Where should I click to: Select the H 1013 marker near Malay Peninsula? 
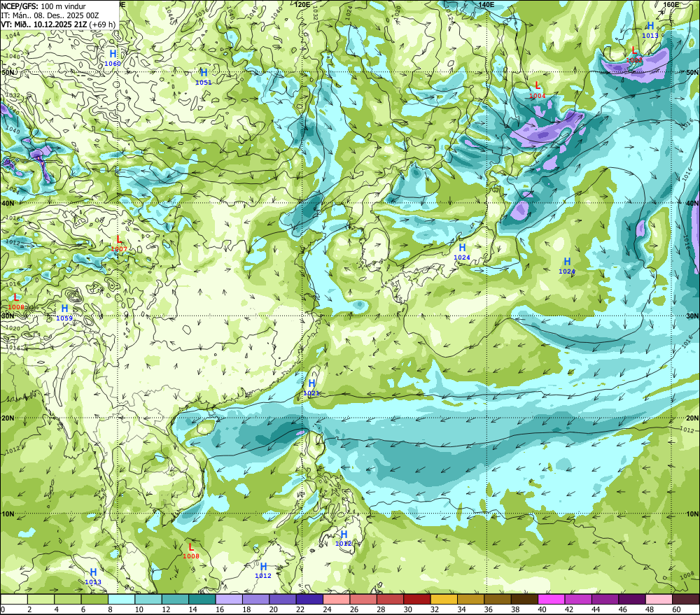[93, 577]
